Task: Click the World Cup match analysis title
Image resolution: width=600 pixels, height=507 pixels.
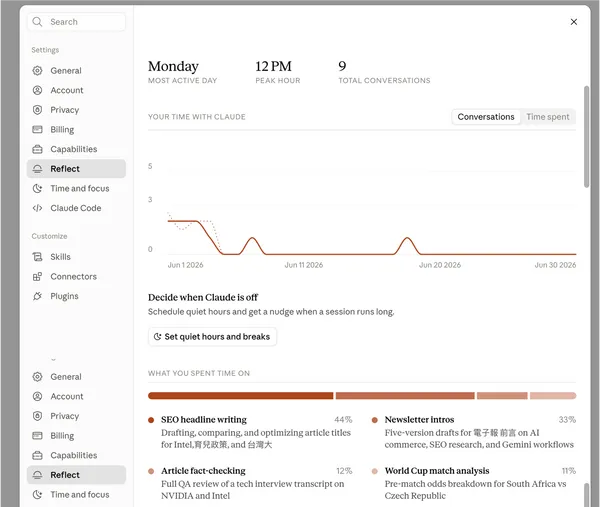Action: click(x=437, y=471)
